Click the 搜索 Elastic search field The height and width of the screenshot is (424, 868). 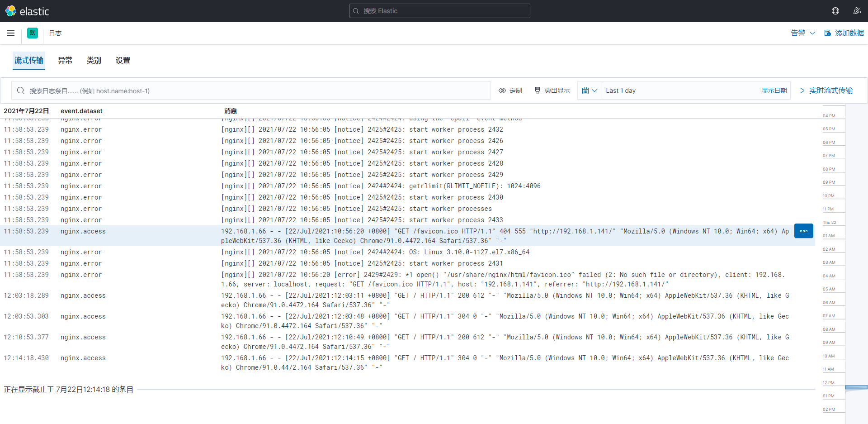pos(439,11)
